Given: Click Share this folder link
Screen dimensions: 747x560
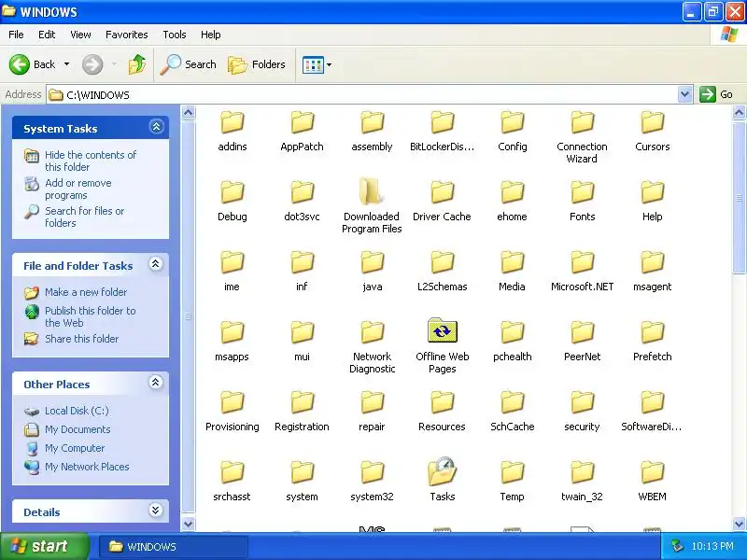Looking at the screenshot, I should click(x=81, y=339).
